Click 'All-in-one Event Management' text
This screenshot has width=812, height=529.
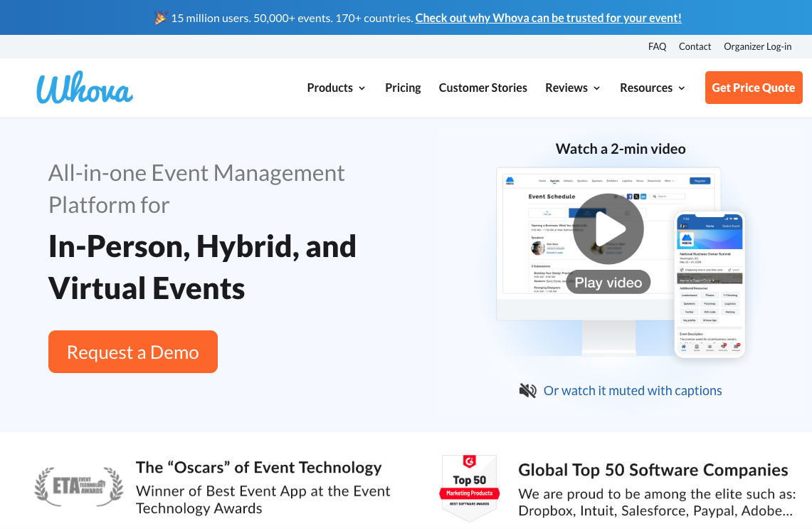tap(196, 173)
